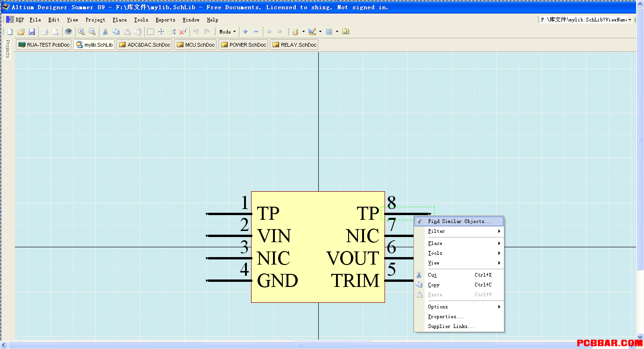This screenshot has height=349, width=644.
Task: Choose Properties in the context menu
Action: point(459,317)
